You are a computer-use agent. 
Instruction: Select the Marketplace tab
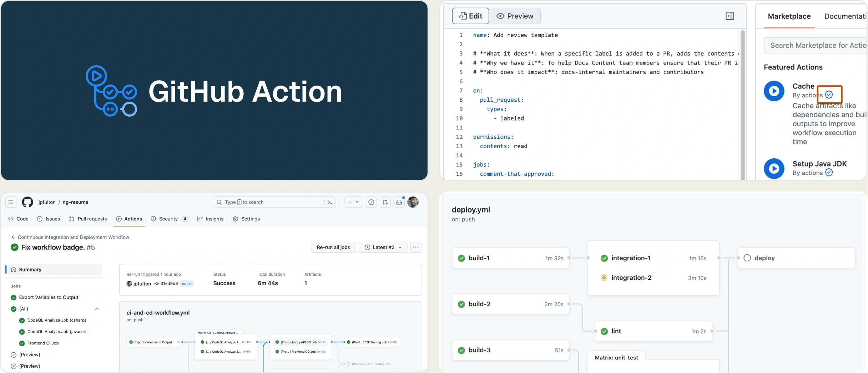click(x=789, y=16)
